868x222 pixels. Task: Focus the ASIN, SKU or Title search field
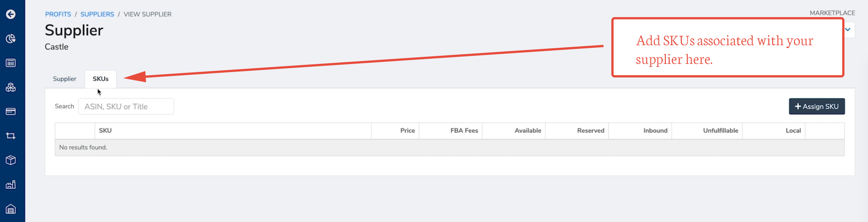126,106
